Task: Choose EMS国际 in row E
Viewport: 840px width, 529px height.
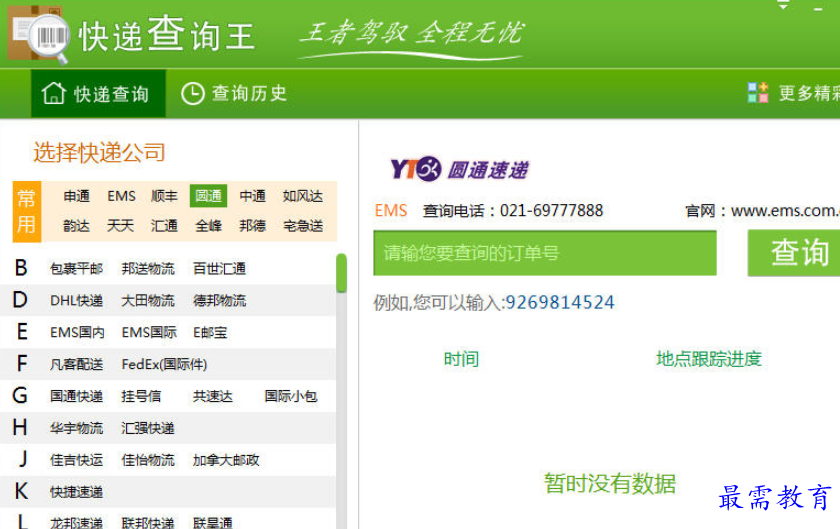Action: 149,332
